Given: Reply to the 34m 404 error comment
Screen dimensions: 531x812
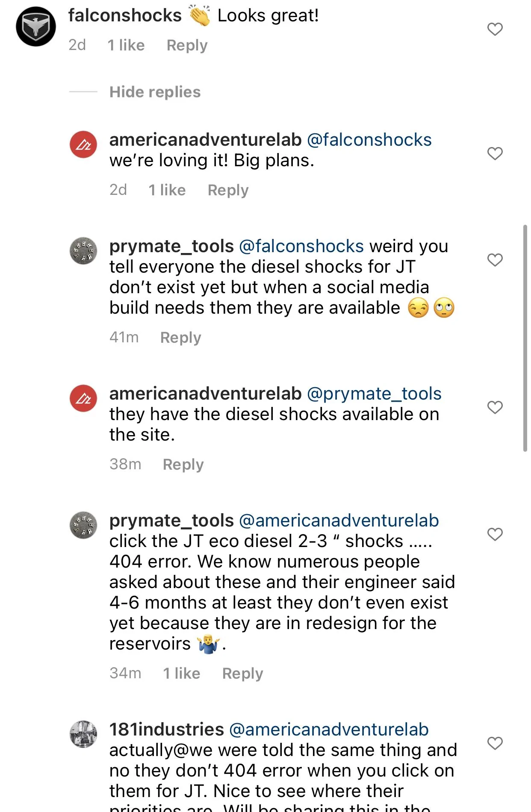Looking at the screenshot, I should pyautogui.click(x=242, y=673).
